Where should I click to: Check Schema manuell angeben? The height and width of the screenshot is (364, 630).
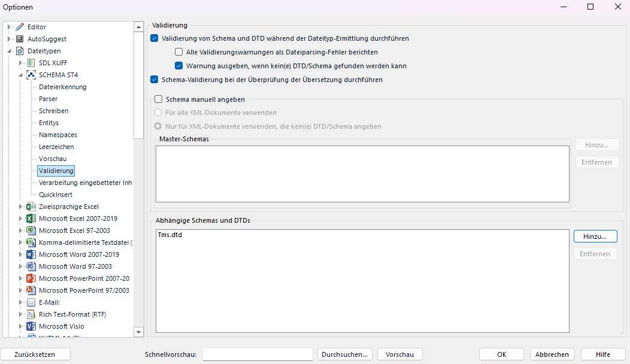[159, 99]
